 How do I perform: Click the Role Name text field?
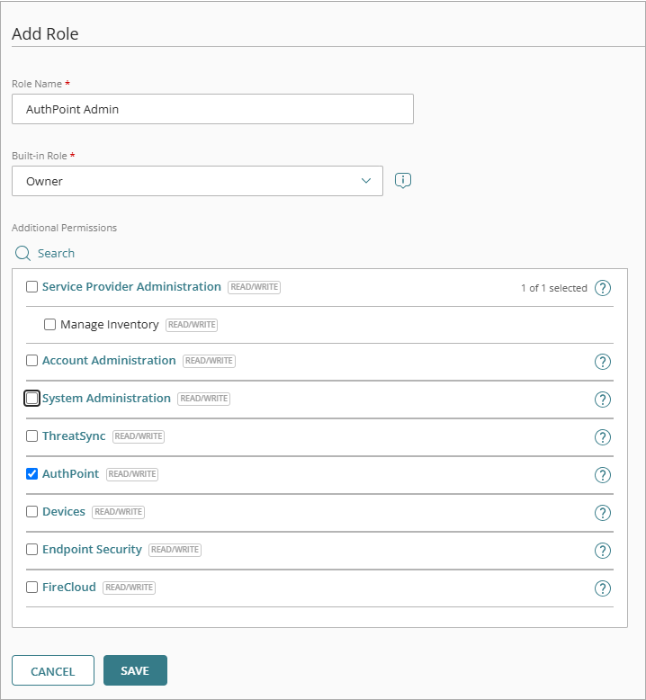212,109
